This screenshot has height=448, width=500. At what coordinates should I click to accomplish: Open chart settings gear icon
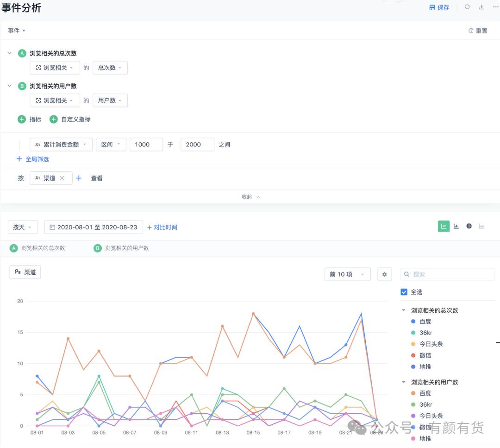[x=385, y=274]
